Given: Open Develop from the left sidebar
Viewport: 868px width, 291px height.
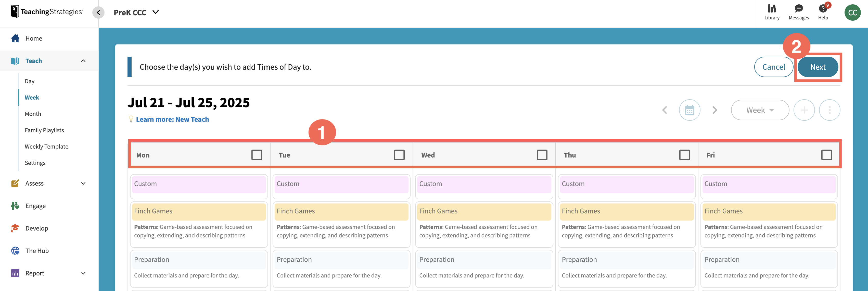Looking at the screenshot, I should click(x=15, y=228).
